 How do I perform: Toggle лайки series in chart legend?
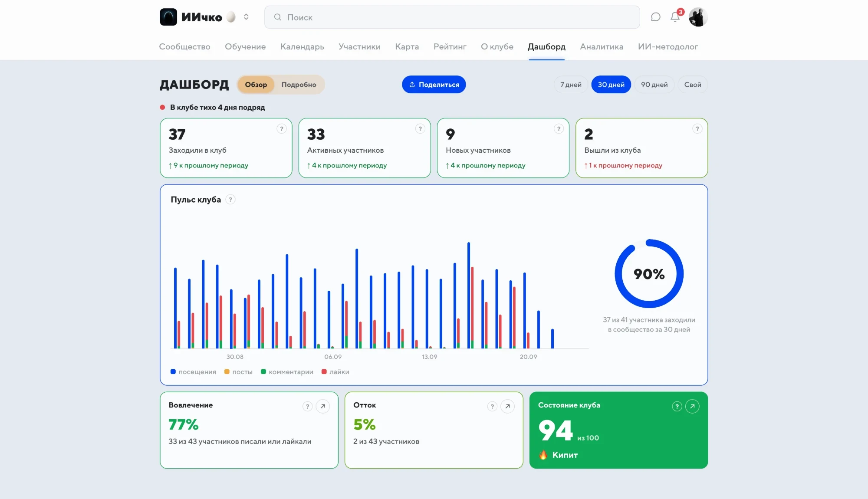335,372
